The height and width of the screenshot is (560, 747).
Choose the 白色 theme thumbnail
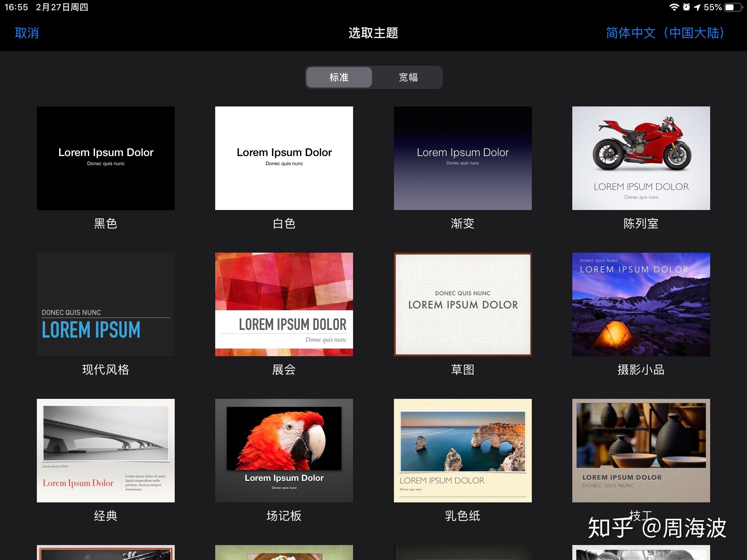(x=284, y=158)
